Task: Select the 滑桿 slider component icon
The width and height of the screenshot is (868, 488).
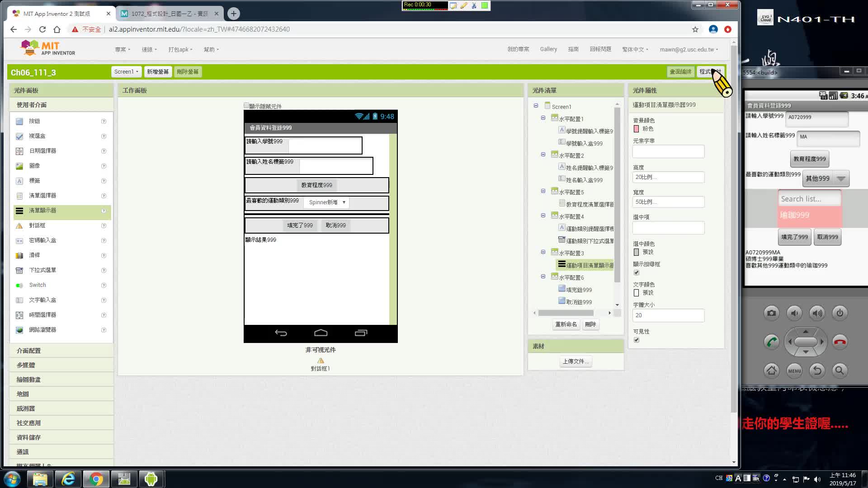Action: click(x=19, y=255)
